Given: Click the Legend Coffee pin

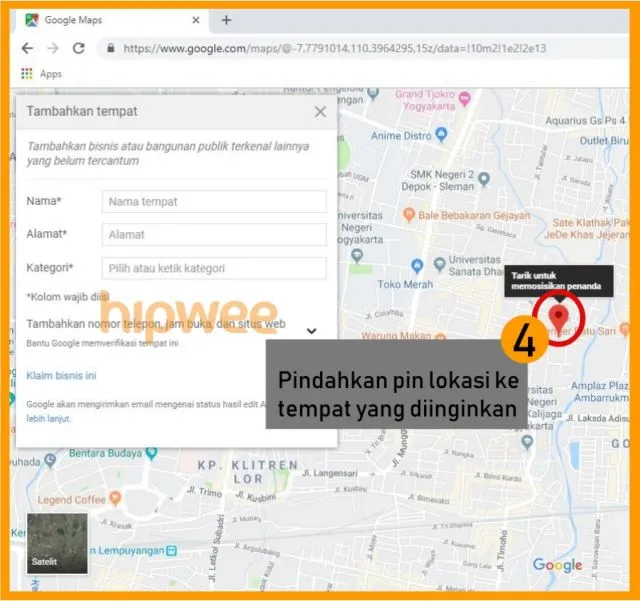Looking at the screenshot, I should coord(116,498).
